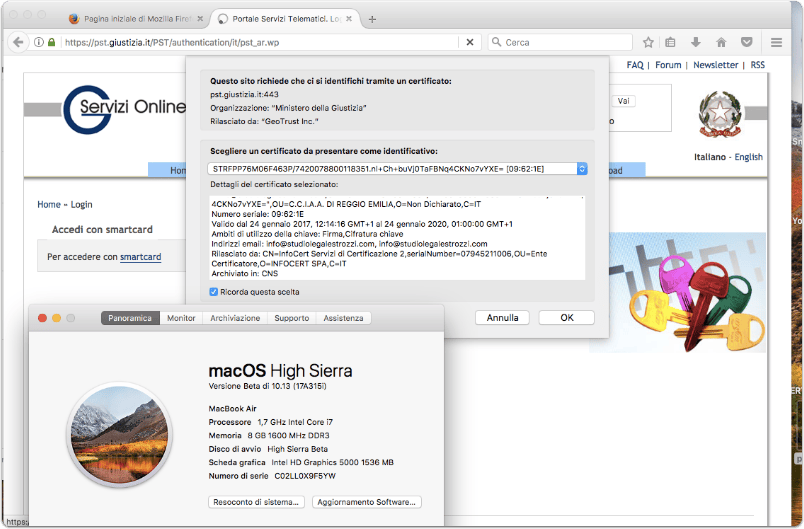
Task: Show bookmarks list icon
Action: [x=670, y=42]
